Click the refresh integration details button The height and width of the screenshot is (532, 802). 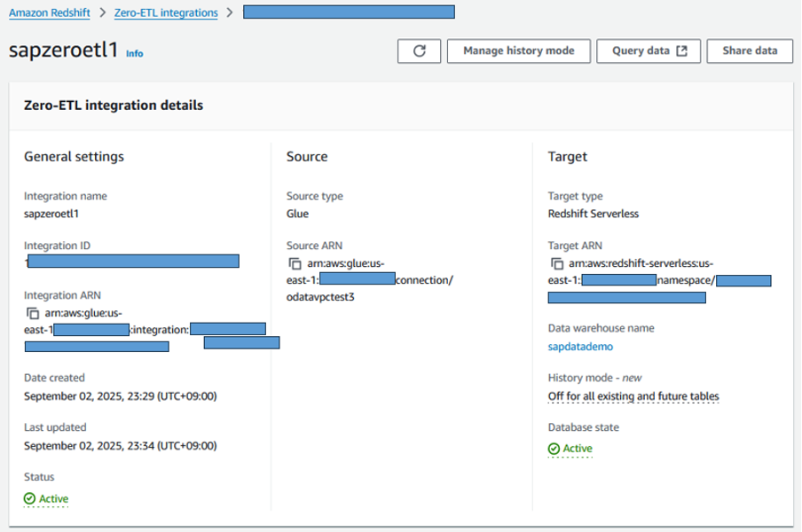[421, 51]
